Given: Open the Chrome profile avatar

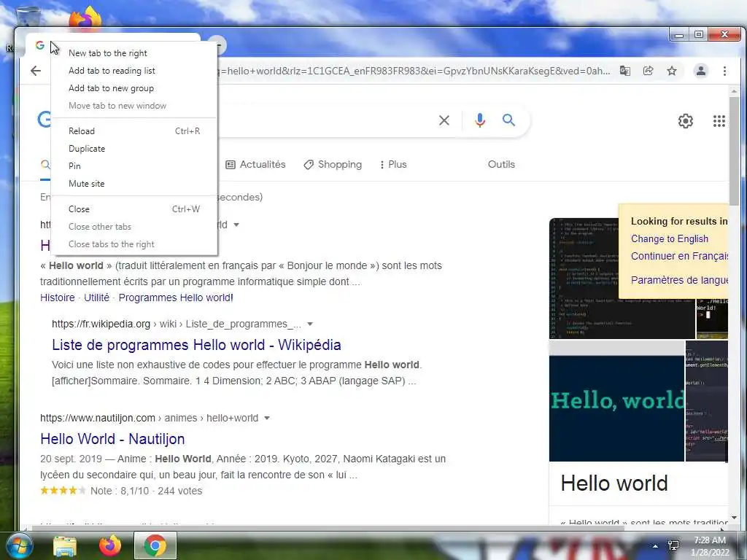Looking at the screenshot, I should pos(701,71).
